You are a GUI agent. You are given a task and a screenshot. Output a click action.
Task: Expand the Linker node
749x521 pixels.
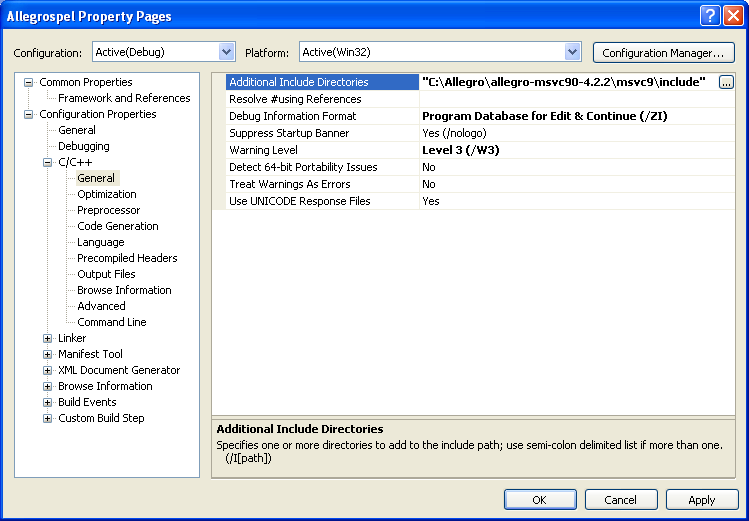click(47, 338)
